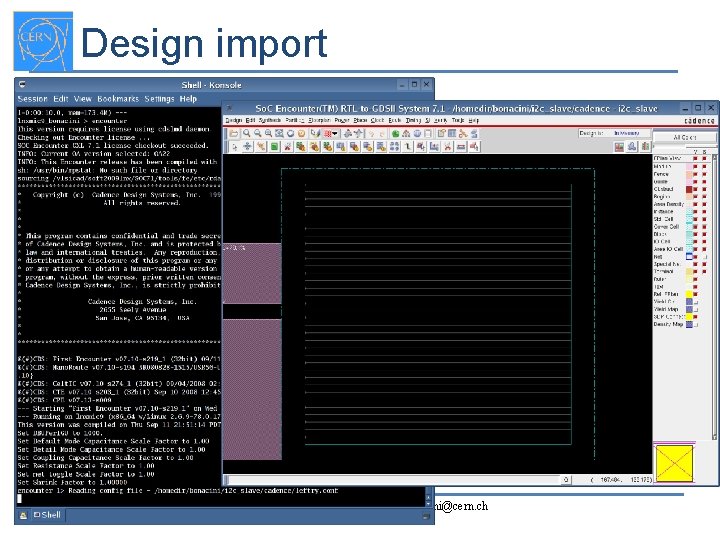Open the Place menu
The width and height of the screenshot is (720, 540).
click(x=360, y=120)
